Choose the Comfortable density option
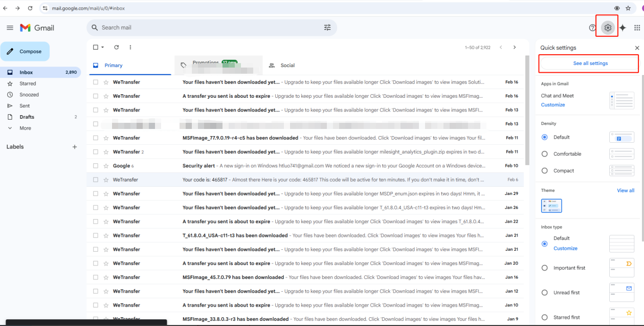 tap(544, 154)
